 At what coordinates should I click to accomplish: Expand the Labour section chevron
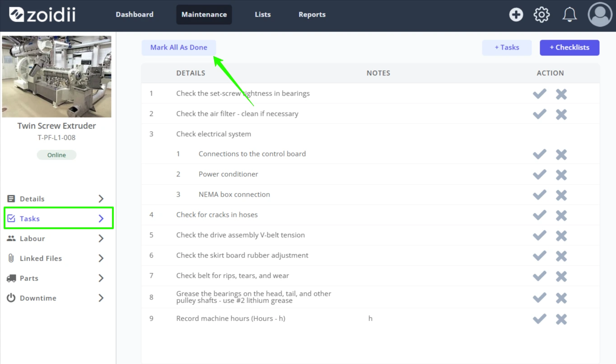[101, 238]
